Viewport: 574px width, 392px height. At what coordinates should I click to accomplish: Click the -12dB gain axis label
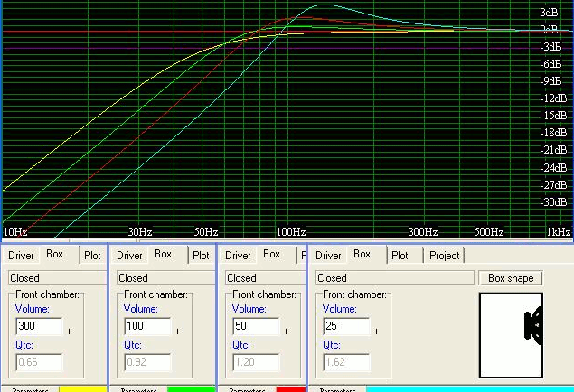553,98
